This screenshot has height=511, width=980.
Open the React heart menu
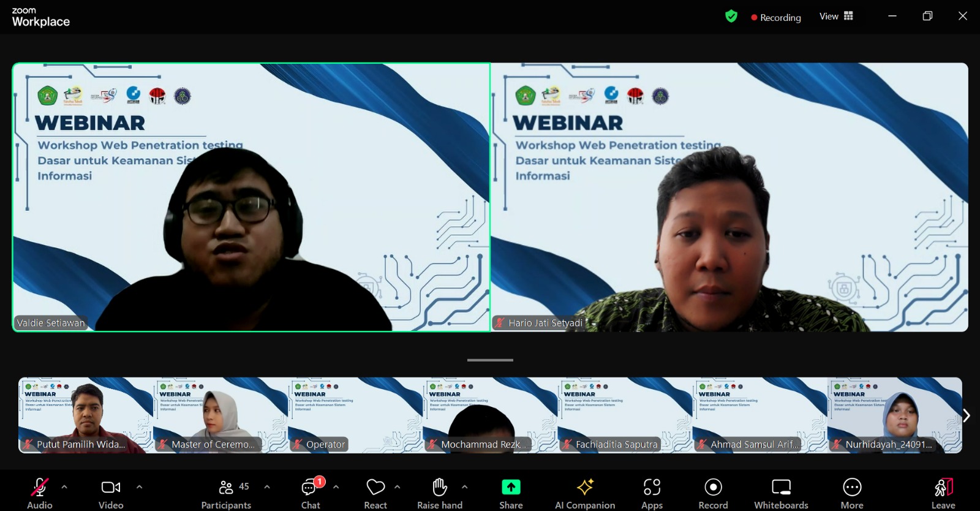[375, 493]
